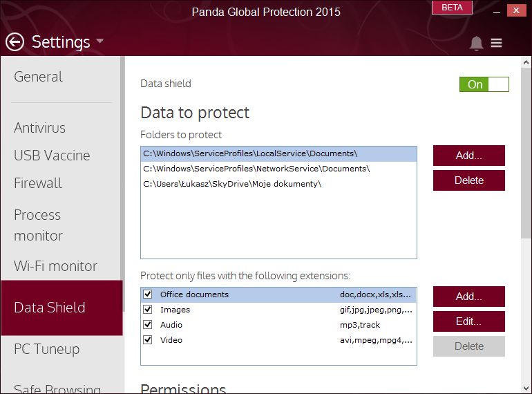532x394 pixels.
Task: Open the hamburger menu icon
Action: 496,43
